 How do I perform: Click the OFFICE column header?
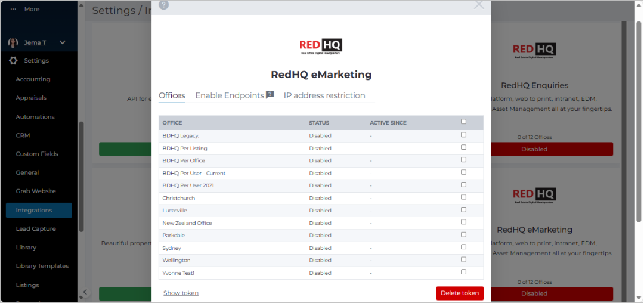(x=172, y=123)
